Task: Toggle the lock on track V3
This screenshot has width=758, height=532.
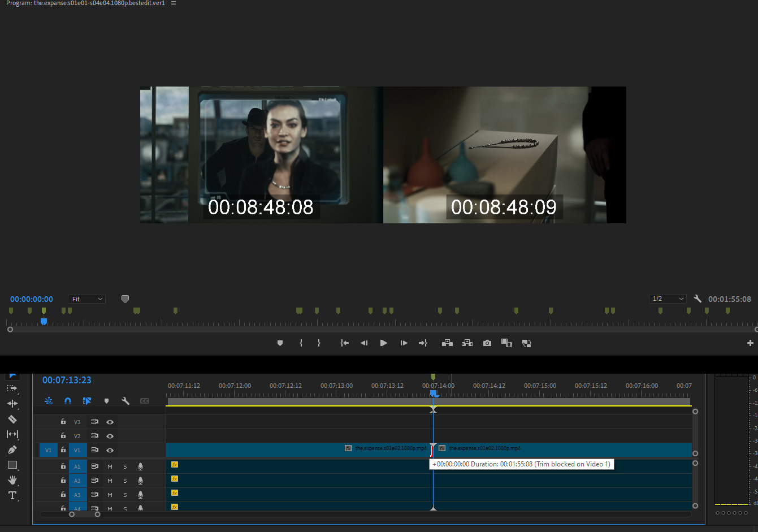Action: pyautogui.click(x=63, y=422)
